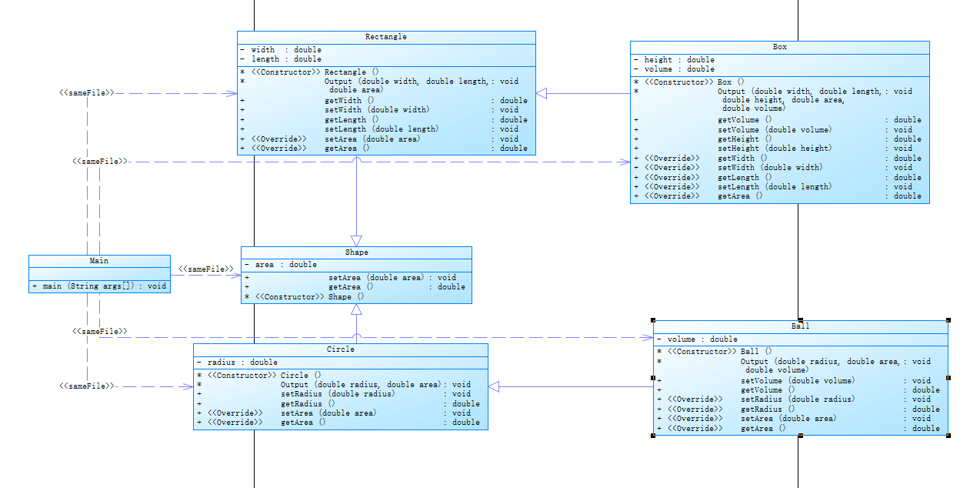Screen dimensions: 980x488
Task: Select the setLength override in Box
Action: coord(773,187)
